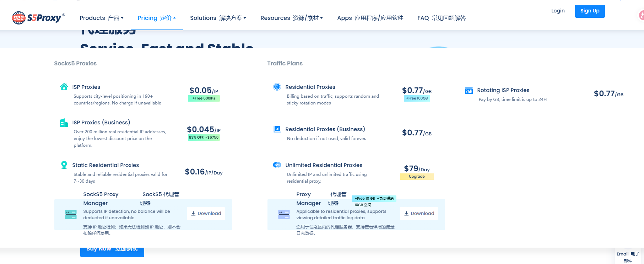
Task: Expand the Resources dropdown menu
Action: [292, 18]
